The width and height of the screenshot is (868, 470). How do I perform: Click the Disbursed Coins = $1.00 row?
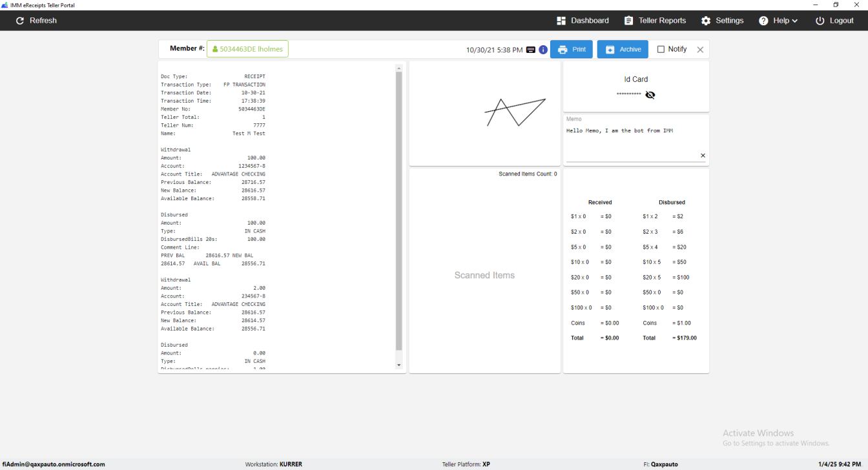coord(666,323)
